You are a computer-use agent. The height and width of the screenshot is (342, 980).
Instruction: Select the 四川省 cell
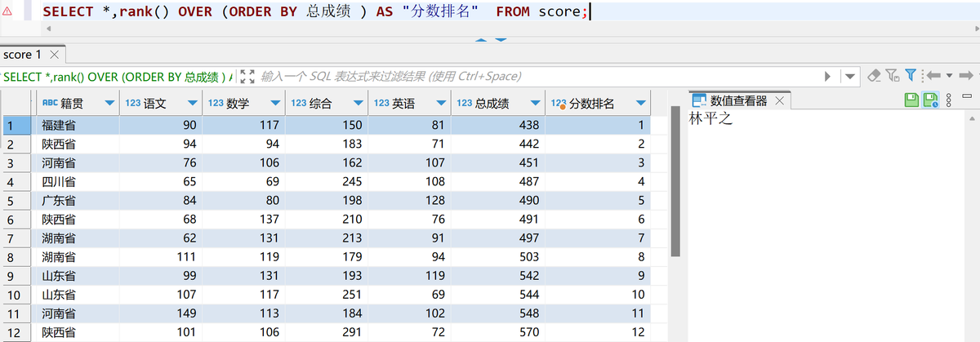click(x=77, y=181)
